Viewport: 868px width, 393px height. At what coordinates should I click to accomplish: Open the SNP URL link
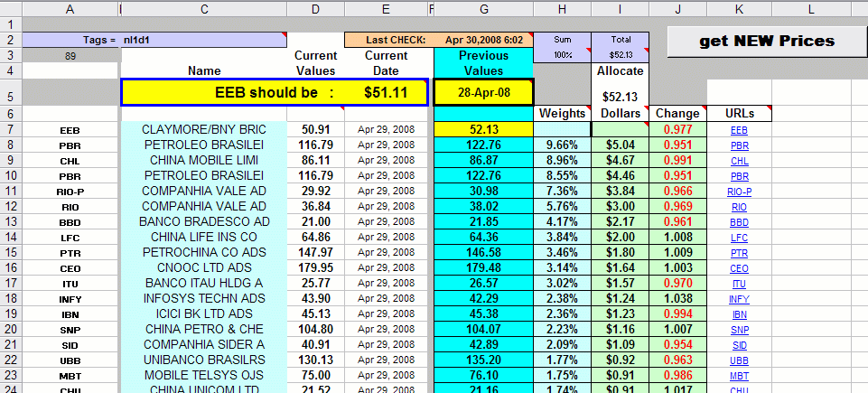click(739, 330)
